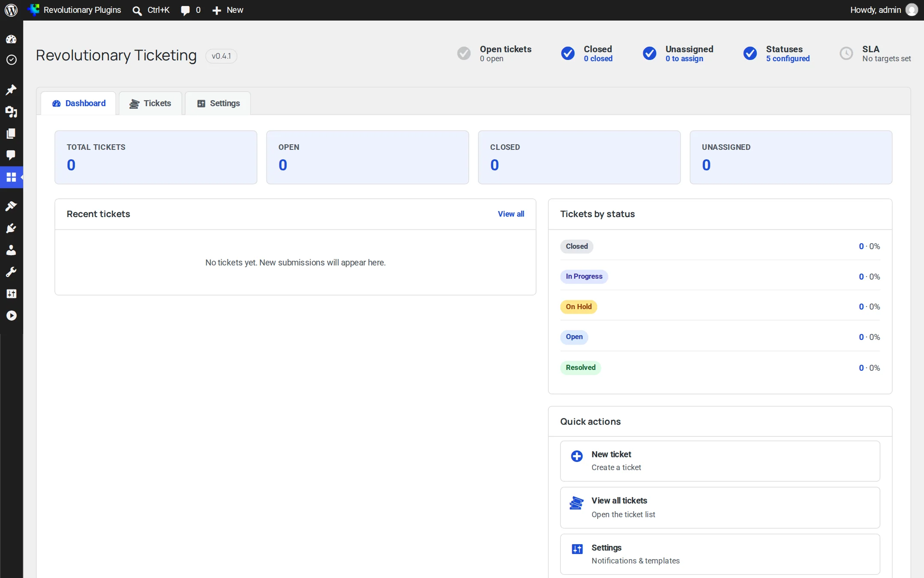The image size is (924, 578).
Task: Open Appearance brush icon in sidebar
Action: pos(11,206)
